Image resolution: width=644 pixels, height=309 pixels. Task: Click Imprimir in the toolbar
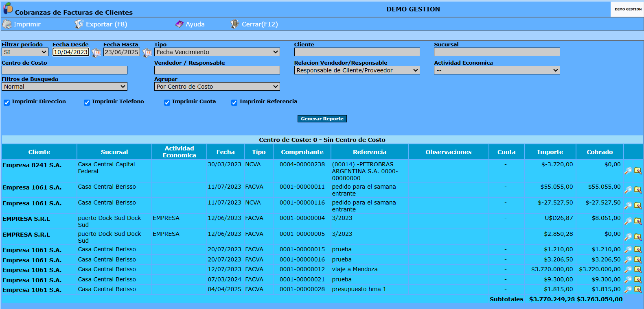point(22,24)
